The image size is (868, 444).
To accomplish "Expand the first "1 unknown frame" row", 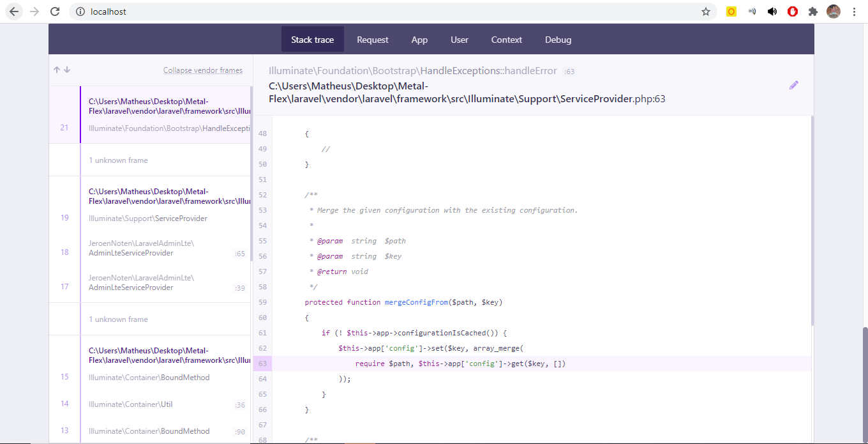I will point(118,160).
